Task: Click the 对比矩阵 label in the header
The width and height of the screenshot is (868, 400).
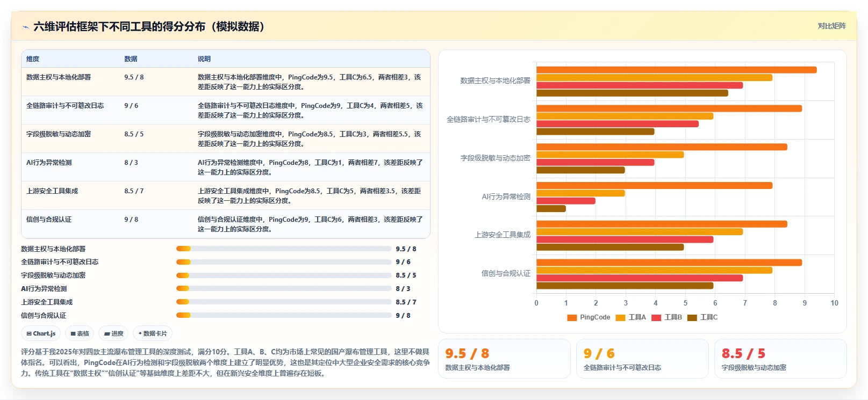Action: (831, 26)
